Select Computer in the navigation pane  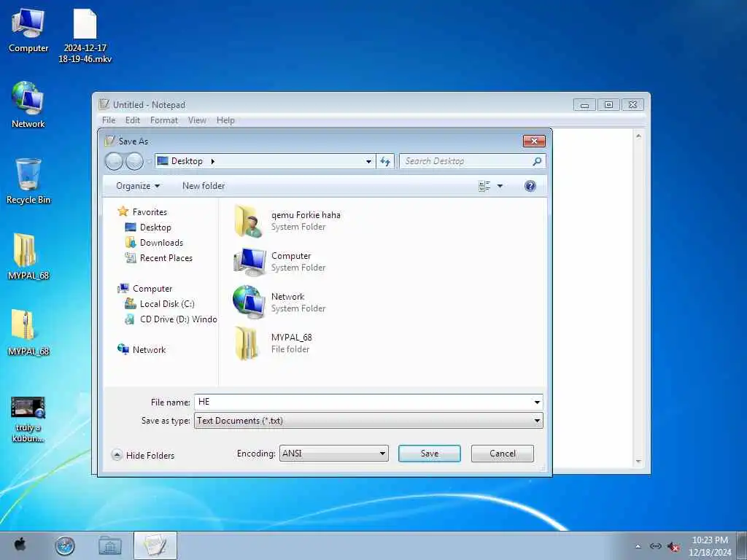point(145,289)
